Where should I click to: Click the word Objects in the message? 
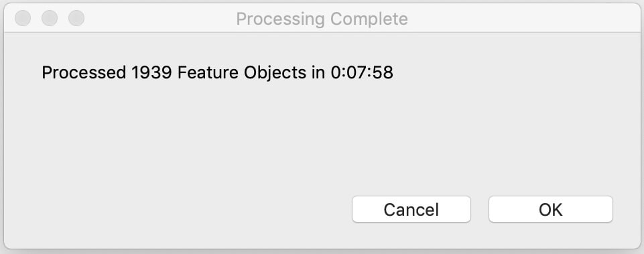(275, 73)
